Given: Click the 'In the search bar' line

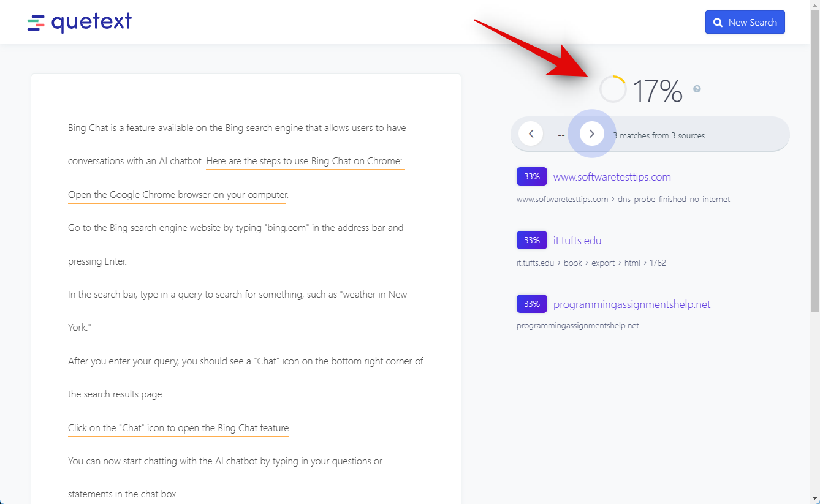Looking at the screenshot, I should 238,295.
